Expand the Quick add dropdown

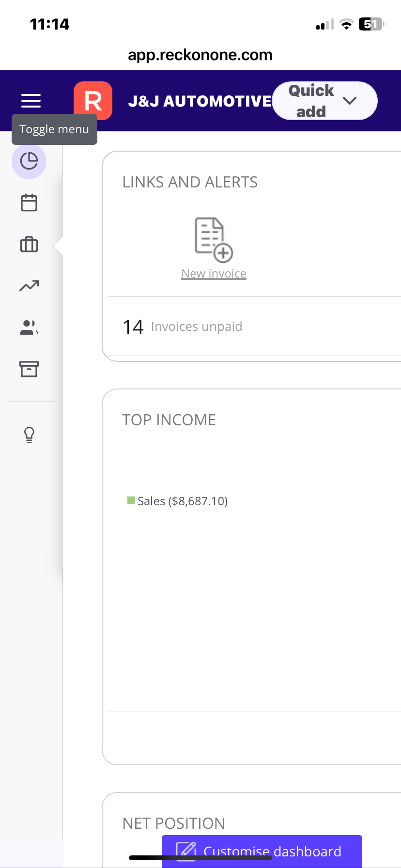coord(312,101)
